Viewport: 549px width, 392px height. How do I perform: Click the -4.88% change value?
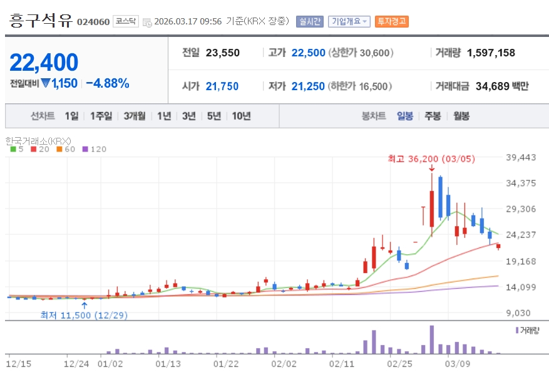point(108,83)
